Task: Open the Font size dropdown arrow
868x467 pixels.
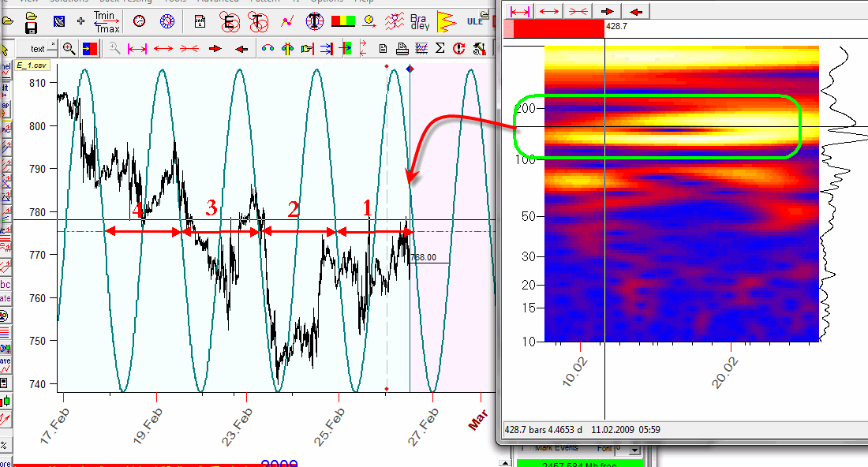Action: pyautogui.click(x=634, y=450)
